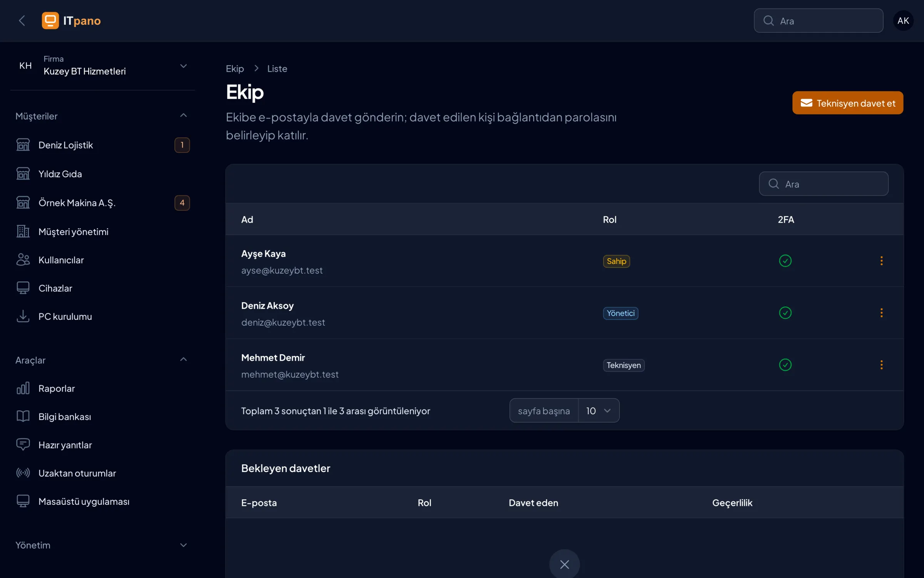
Task: Open Kullanıcılar from the sidebar
Action: point(103,260)
